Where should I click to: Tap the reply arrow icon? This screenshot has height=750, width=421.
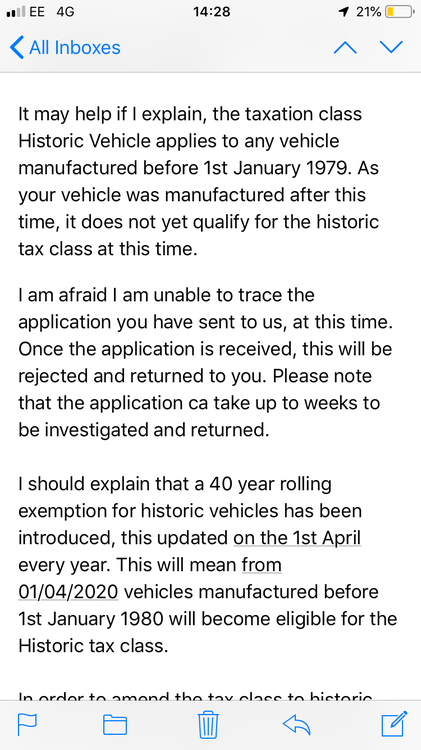[297, 725]
